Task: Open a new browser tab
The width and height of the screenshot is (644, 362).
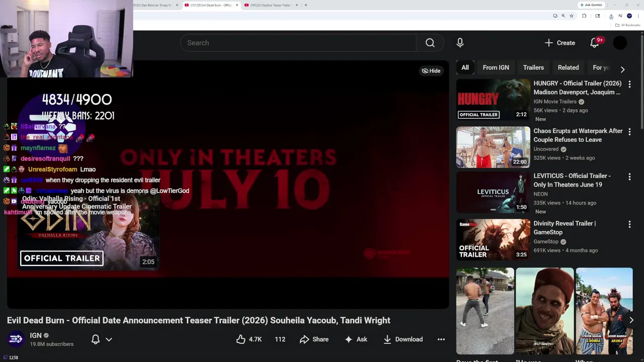Action: 305,5
